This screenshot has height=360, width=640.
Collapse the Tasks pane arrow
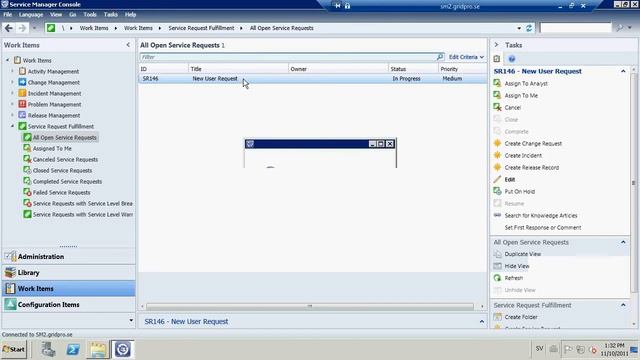pyautogui.click(x=496, y=45)
